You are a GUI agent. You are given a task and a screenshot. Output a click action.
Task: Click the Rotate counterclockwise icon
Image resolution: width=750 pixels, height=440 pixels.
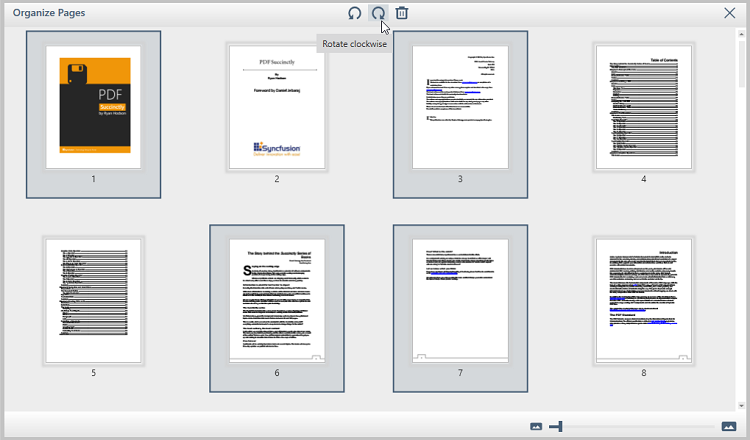(x=354, y=13)
